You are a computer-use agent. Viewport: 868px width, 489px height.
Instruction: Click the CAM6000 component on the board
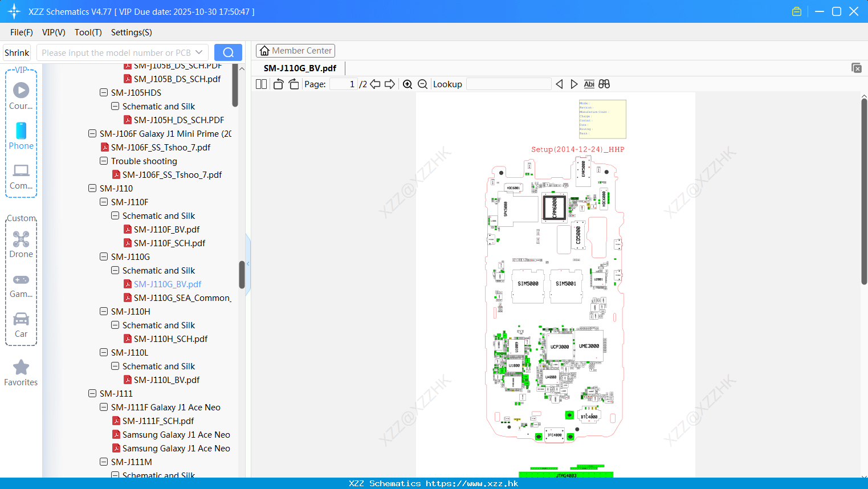(x=554, y=207)
